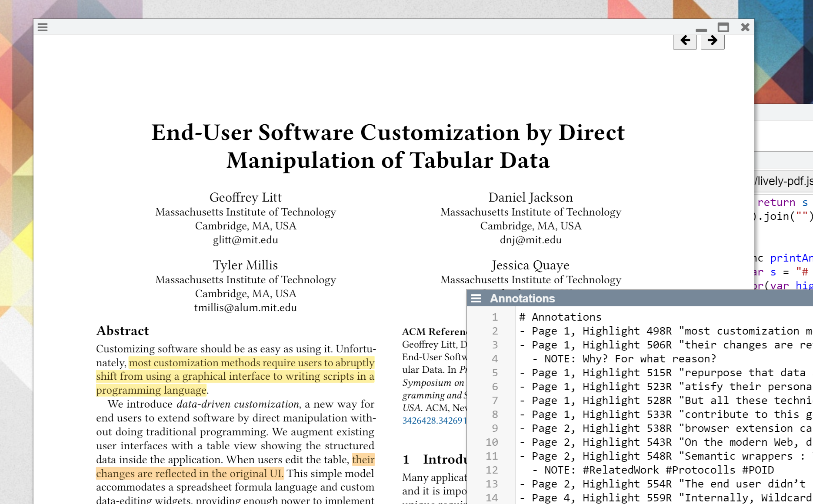Click the "Abstract" section heading
Image resolution: width=813 pixels, height=504 pixels.
coord(123,331)
